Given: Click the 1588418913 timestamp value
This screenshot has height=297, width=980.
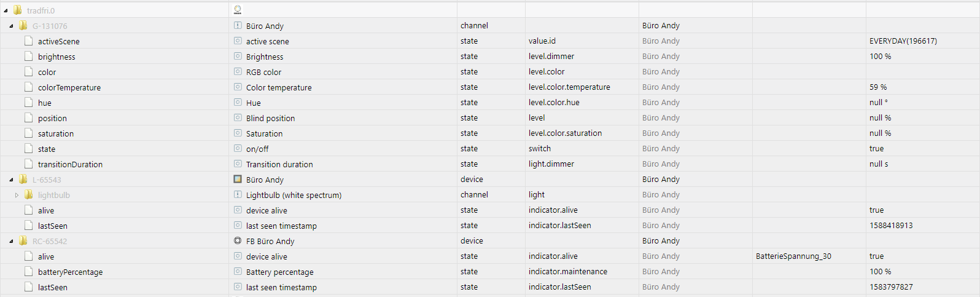Looking at the screenshot, I should coord(891,226).
